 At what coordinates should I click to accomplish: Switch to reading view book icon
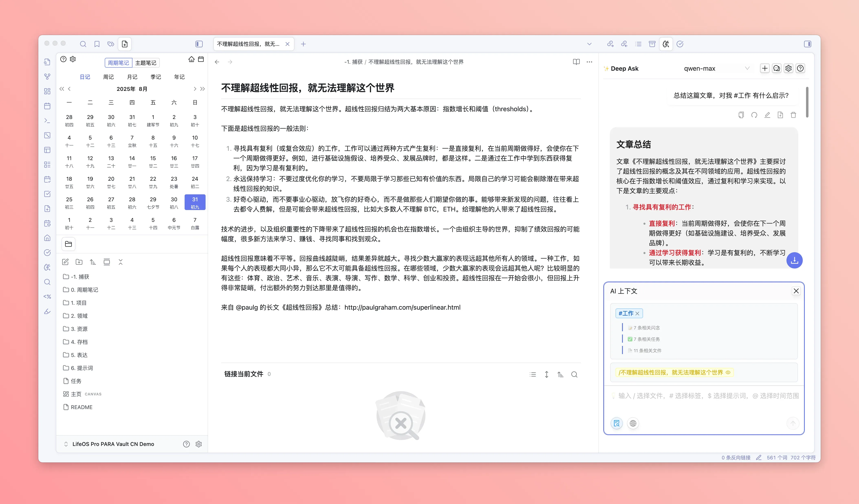pyautogui.click(x=576, y=62)
